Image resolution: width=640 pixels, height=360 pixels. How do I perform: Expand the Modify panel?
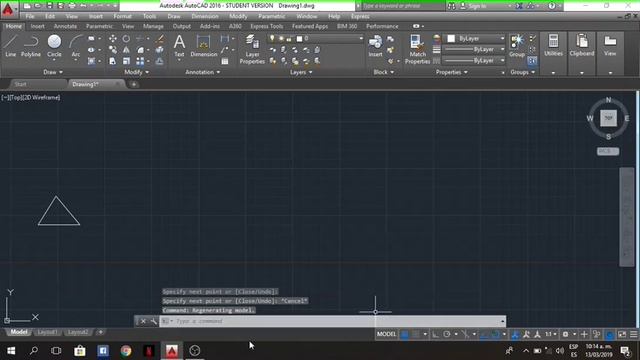(136, 72)
